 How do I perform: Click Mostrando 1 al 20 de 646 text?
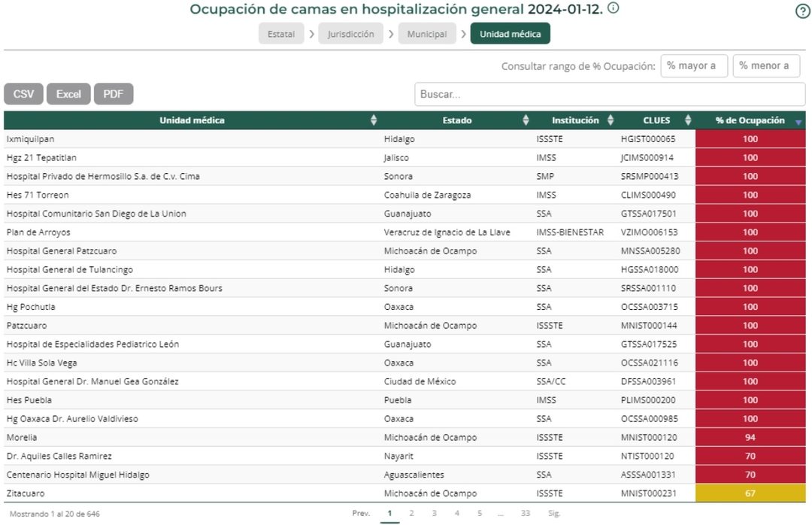[x=54, y=514]
